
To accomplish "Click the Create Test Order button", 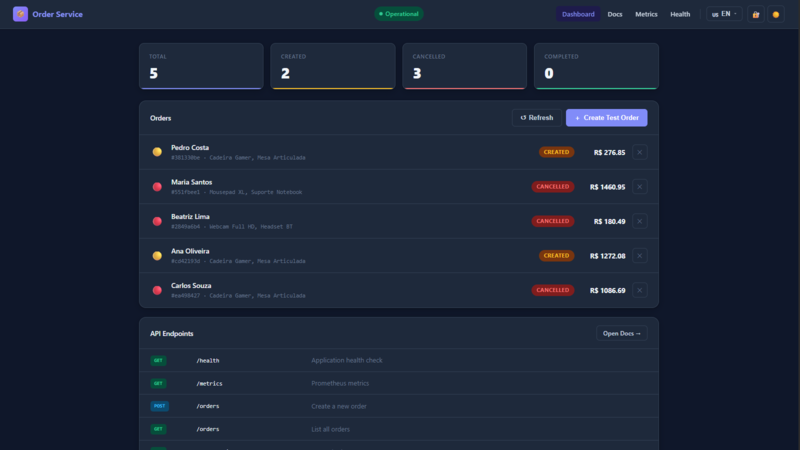I will (x=607, y=118).
